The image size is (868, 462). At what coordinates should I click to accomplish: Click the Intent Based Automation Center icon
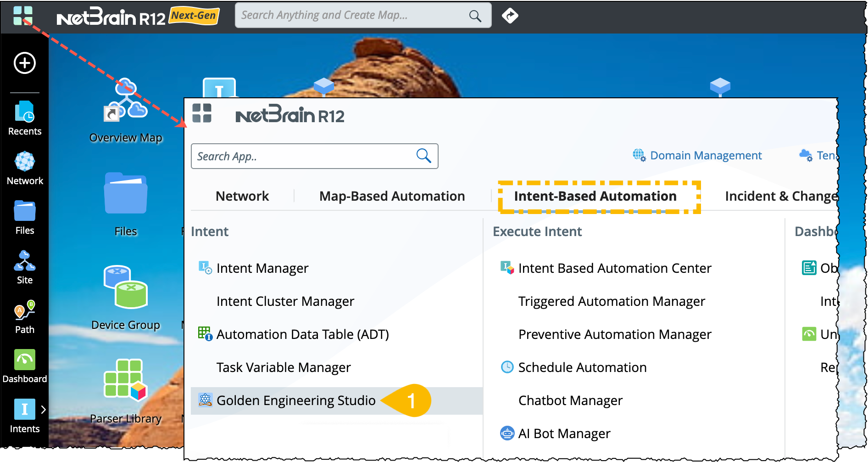click(507, 267)
